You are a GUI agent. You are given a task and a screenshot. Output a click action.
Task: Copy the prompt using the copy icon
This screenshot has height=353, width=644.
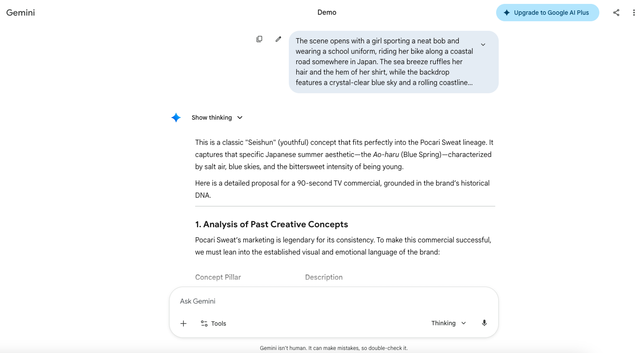coord(259,39)
